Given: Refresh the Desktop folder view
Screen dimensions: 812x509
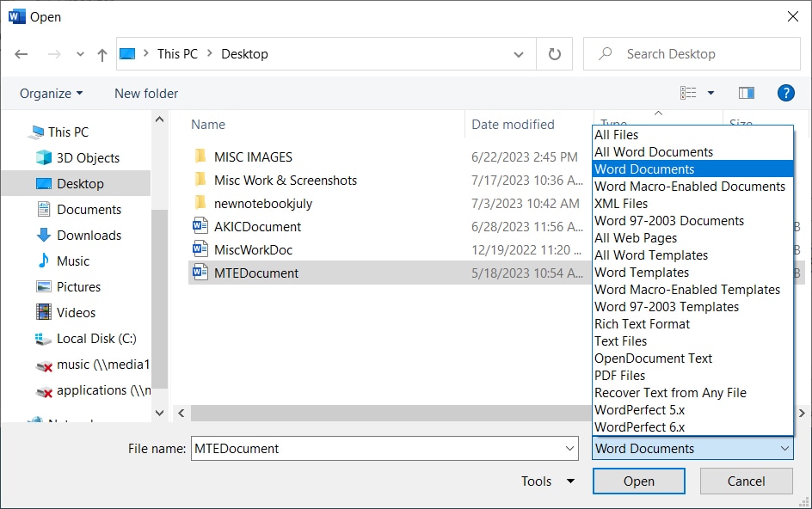Looking at the screenshot, I should coord(554,53).
